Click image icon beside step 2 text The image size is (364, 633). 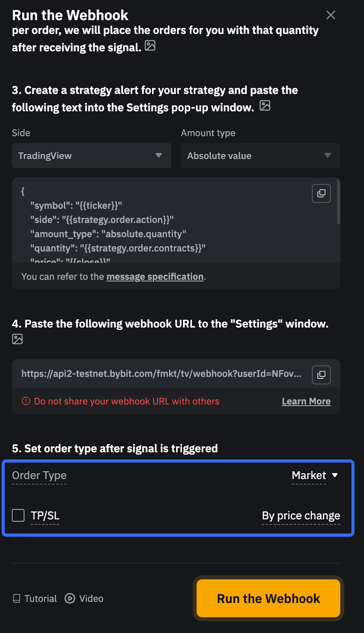[x=150, y=45]
